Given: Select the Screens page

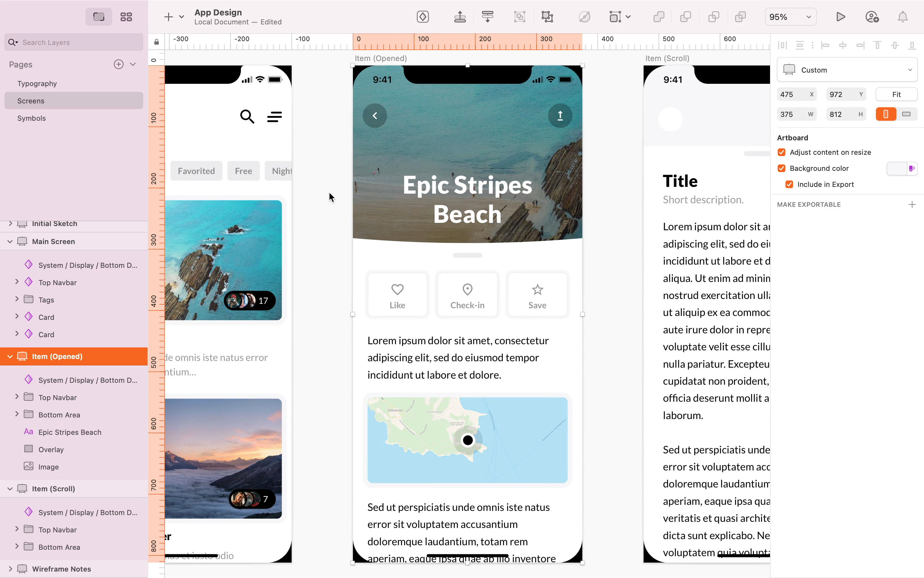Looking at the screenshot, I should [x=74, y=101].
